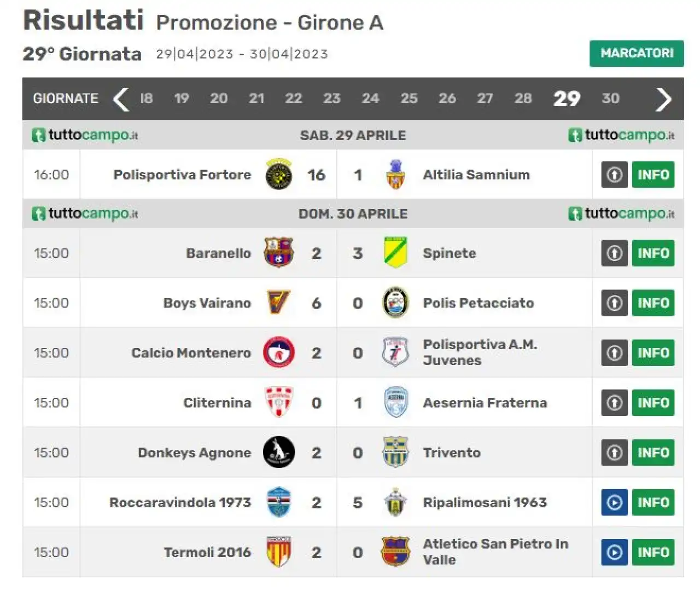Click the Polisportiva Fortore team crest

[x=279, y=175]
